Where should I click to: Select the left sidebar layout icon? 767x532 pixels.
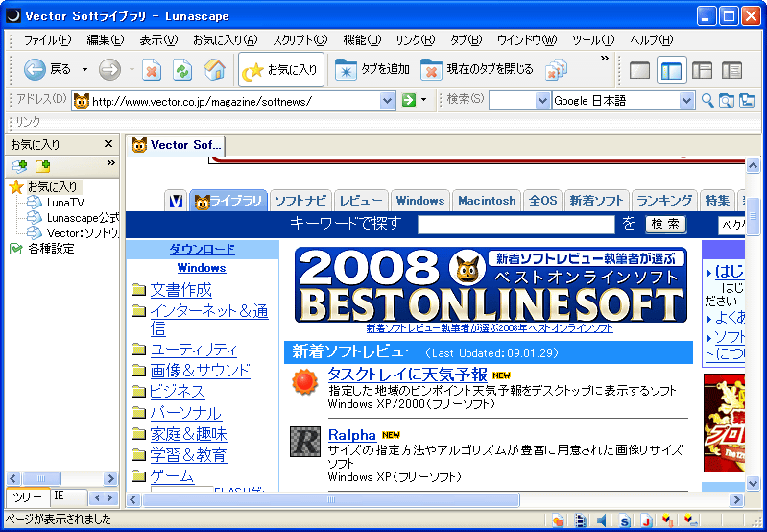[671, 70]
